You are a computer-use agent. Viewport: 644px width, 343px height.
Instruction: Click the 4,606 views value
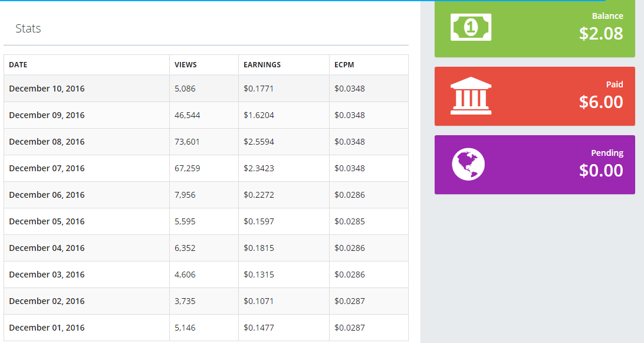click(185, 275)
